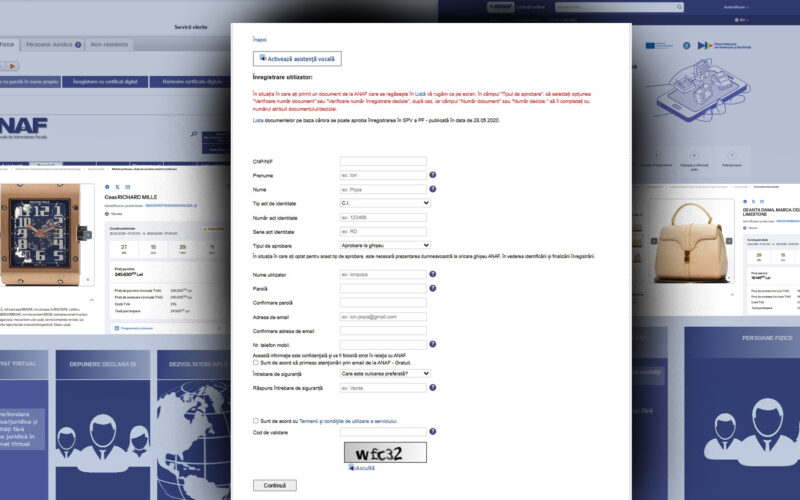
Task: Click help icon for security answer field
Action: (x=433, y=387)
